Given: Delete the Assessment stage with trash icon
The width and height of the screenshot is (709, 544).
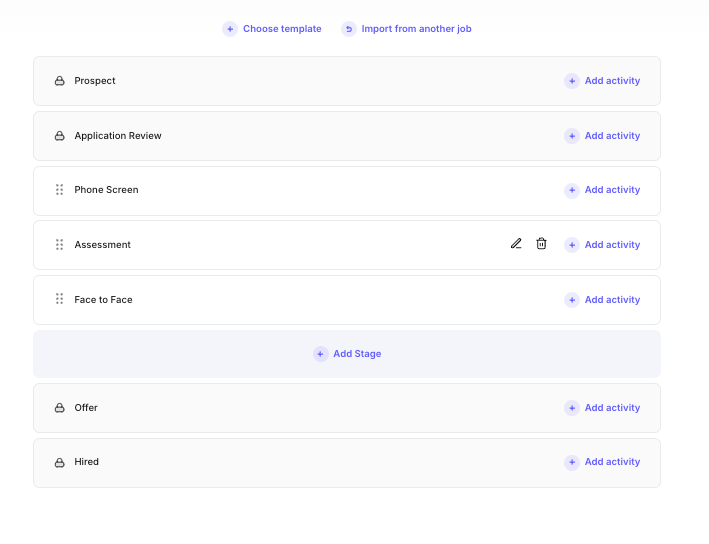Looking at the screenshot, I should pos(541,244).
